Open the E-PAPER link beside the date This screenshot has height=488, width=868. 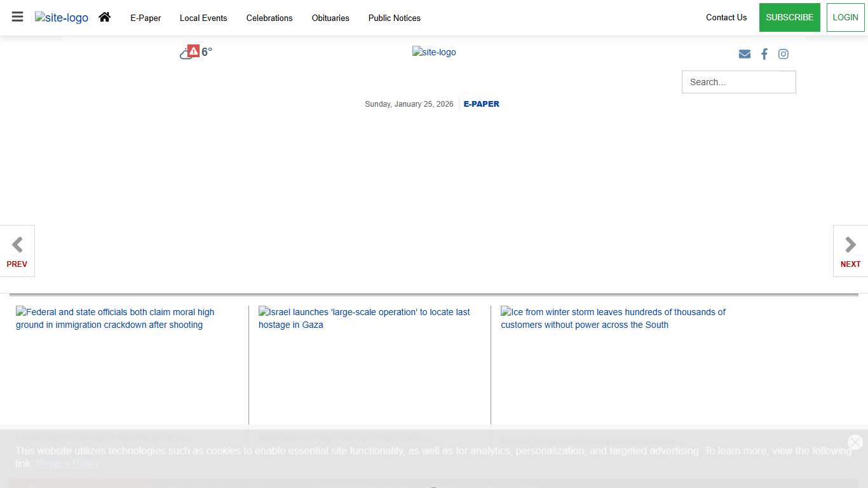(481, 104)
